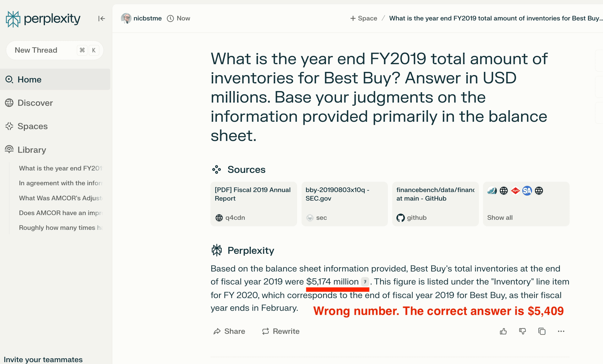Click the thumbs down icon on response
Viewport: 603px width, 364px height.
[x=522, y=331]
